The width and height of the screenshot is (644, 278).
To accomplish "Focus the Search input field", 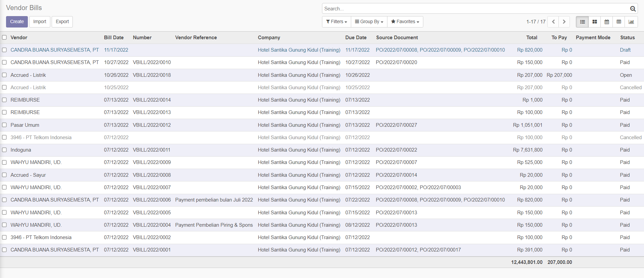I will tap(476, 9).
